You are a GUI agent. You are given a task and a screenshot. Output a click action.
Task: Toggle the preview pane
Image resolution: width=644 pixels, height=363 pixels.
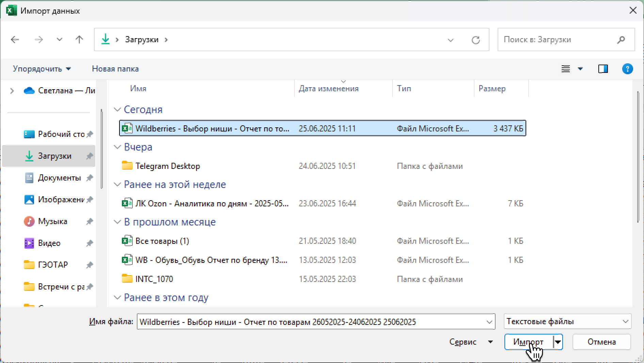(x=603, y=69)
